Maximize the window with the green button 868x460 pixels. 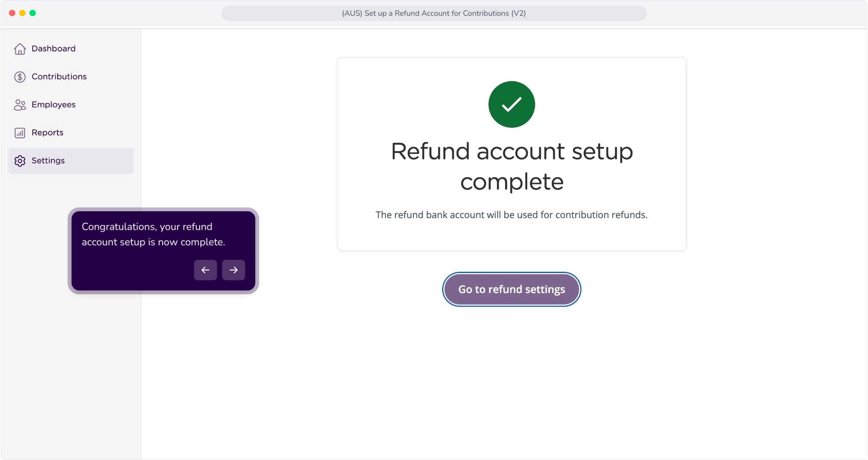coord(32,13)
